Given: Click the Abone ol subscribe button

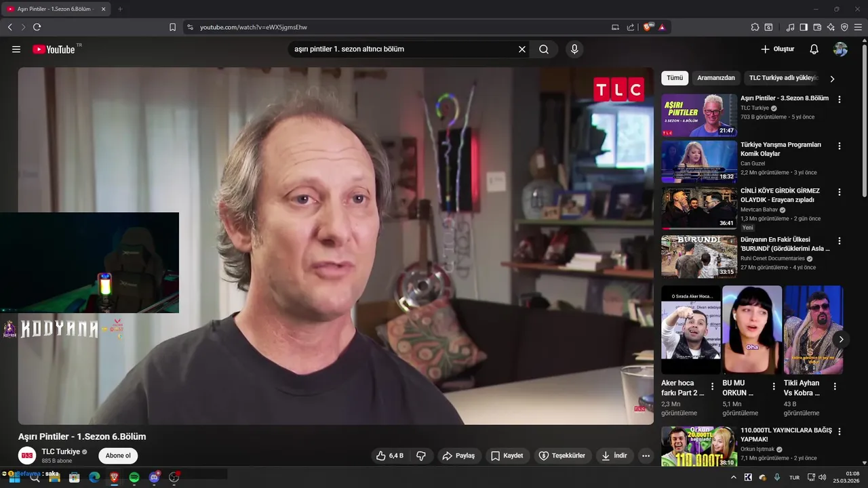Looking at the screenshot, I should 118,455.
